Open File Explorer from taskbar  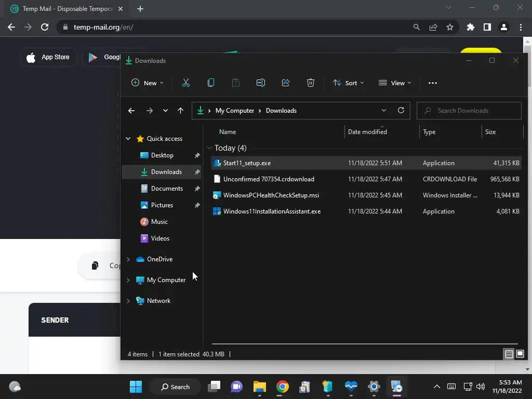tap(260, 387)
